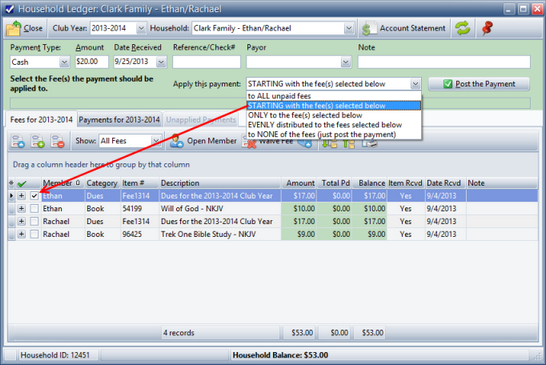The height and width of the screenshot is (365, 546).
Task: Minimize the Household Ledger window
Action: 509,9
